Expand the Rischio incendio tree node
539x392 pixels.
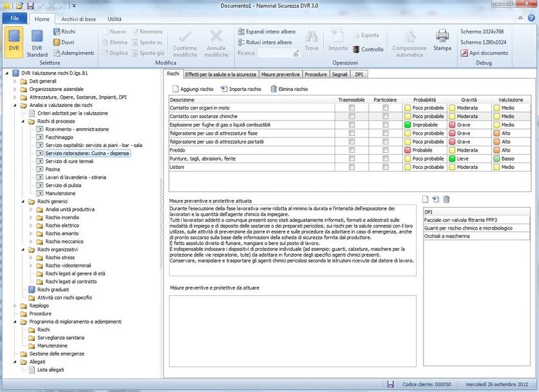coord(31,217)
